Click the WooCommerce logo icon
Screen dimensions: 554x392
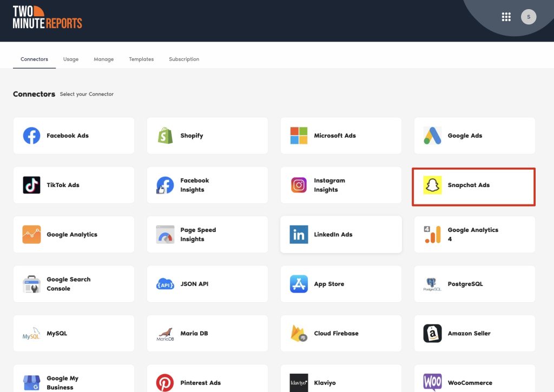point(432,382)
